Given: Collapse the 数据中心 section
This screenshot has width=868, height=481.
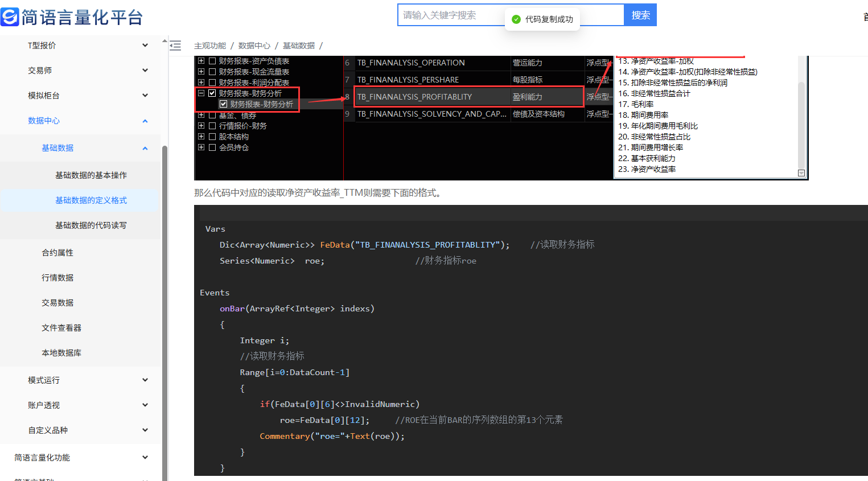Looking at the screenshot, I should coord(145,121).
